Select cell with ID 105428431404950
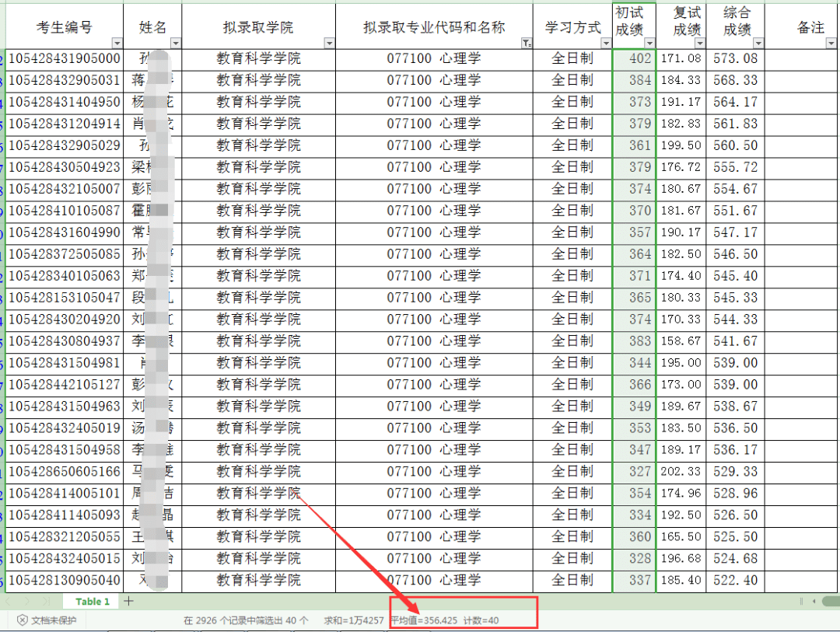 65,103
